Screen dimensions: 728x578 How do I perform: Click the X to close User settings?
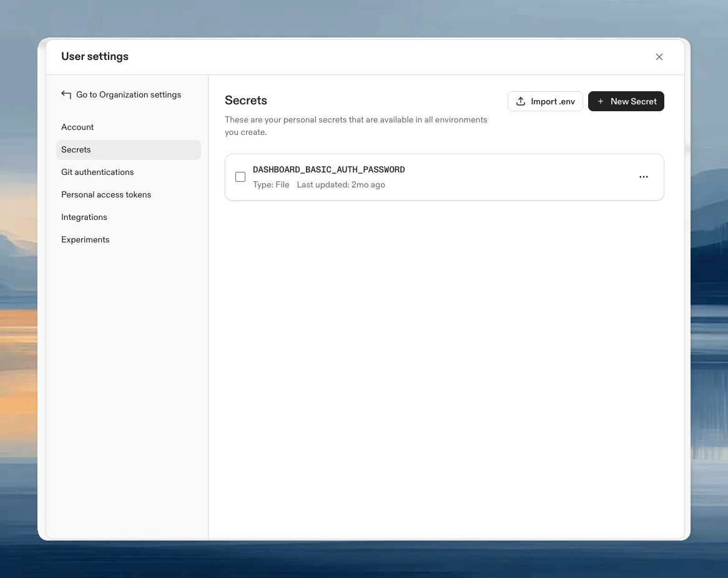[x=659, y=57]
